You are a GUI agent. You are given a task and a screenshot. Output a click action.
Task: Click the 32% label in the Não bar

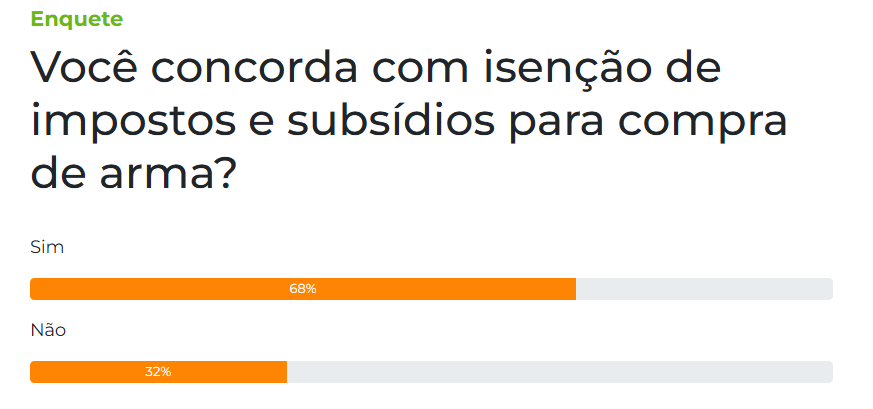[158, 372]
